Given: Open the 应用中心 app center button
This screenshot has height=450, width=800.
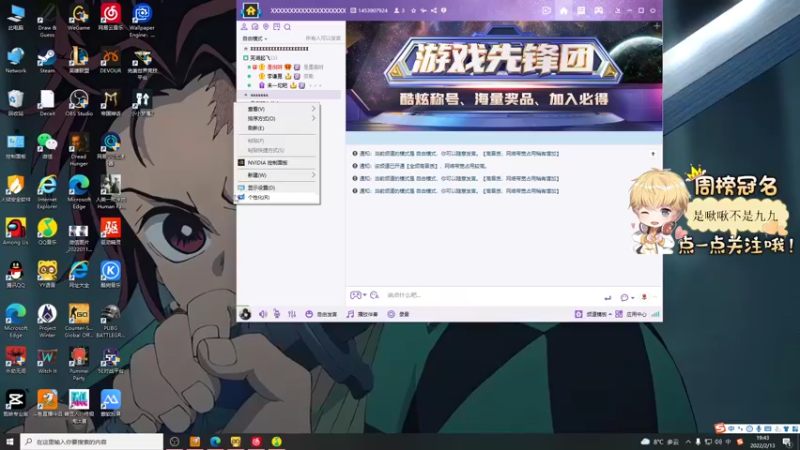Looking at the screenshot, I should [x=631, y=314].
